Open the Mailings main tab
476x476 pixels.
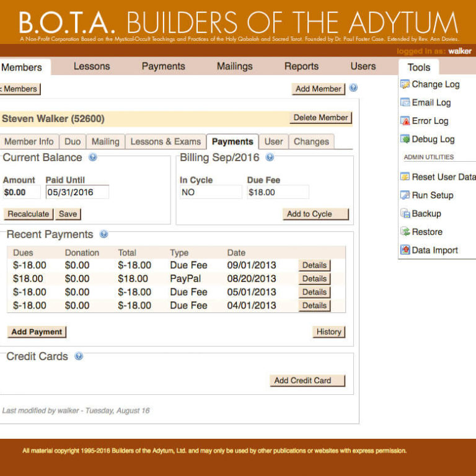click(235, 66)
